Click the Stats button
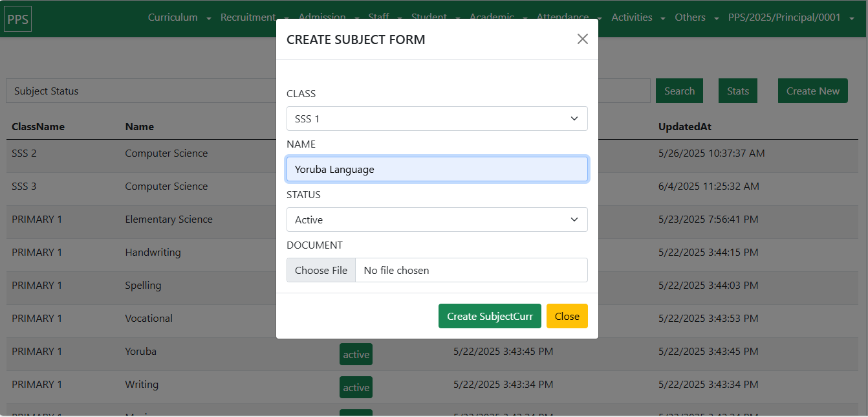Viewport: 868px width, 417px height. click(x=737, y=91)
